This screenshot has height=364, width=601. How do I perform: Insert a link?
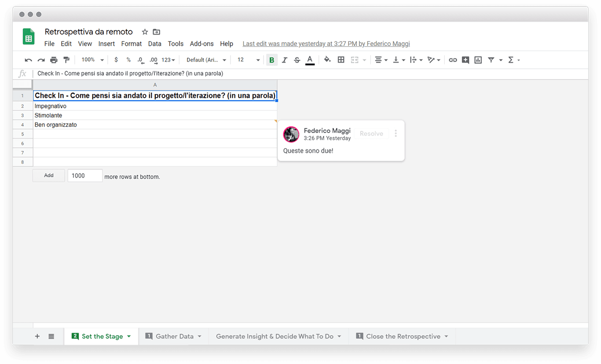coord(453,60)
